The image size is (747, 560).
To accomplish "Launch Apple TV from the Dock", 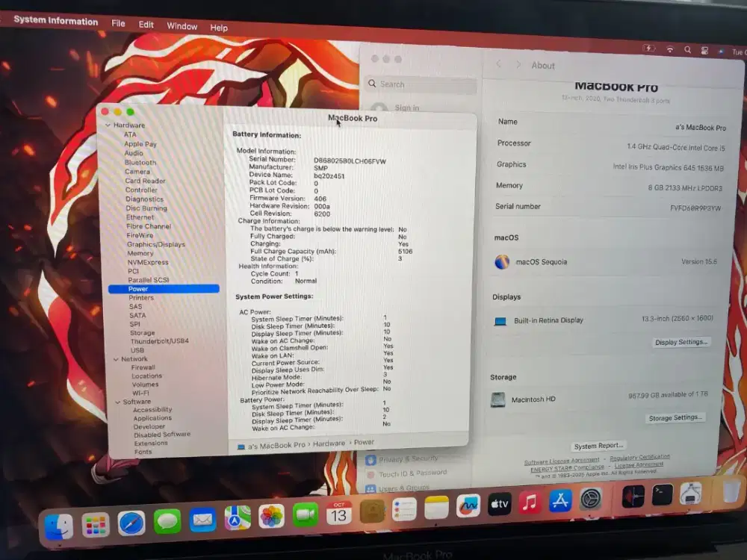I will click(499, 504).
